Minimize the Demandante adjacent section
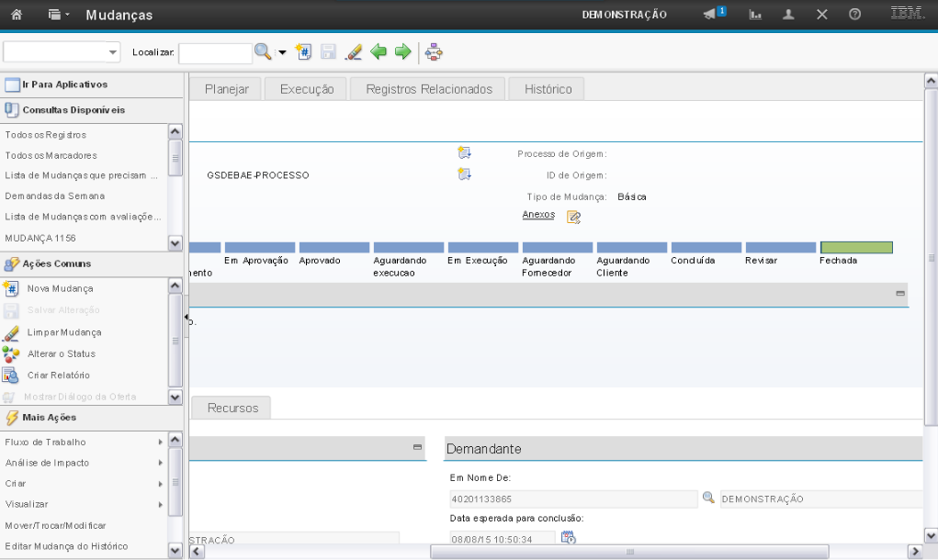The height and width of the screenshot is (560, 938). click(418, 447)
